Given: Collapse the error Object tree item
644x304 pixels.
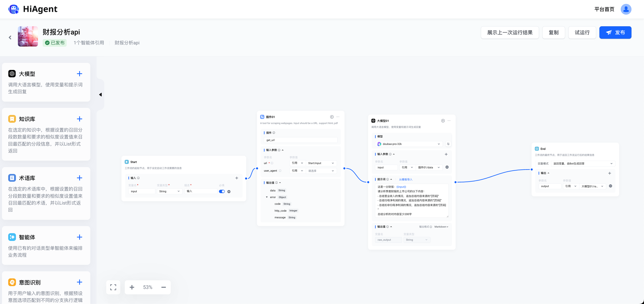Looking at the screenshot, I should (267, 197).
